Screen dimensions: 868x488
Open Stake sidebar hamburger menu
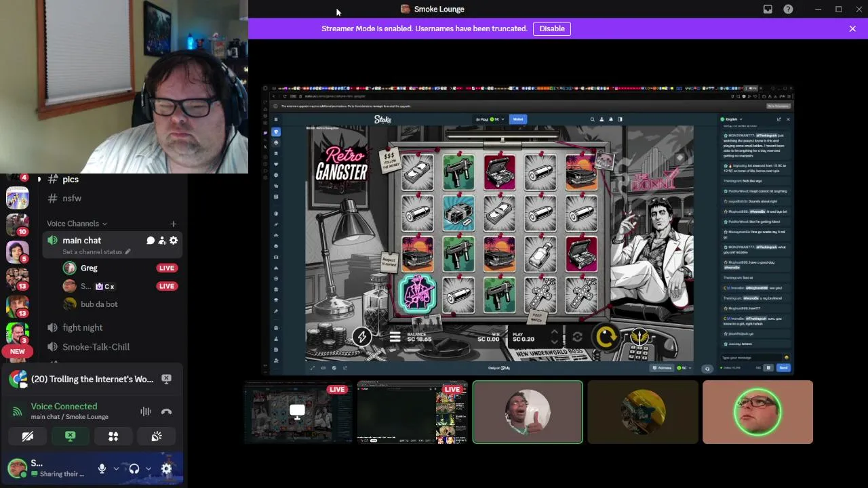coord(275,119)
